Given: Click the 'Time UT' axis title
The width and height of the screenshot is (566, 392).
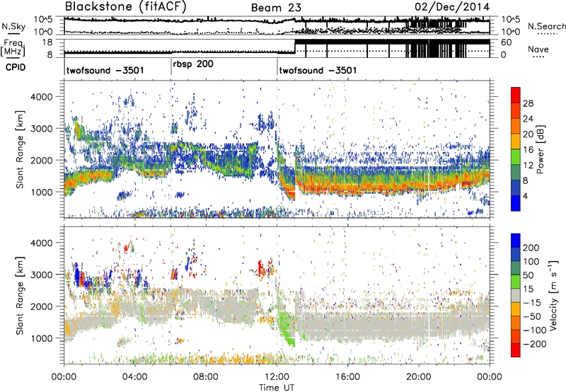Looking at the screenshot, I should (x=277, y=387).
